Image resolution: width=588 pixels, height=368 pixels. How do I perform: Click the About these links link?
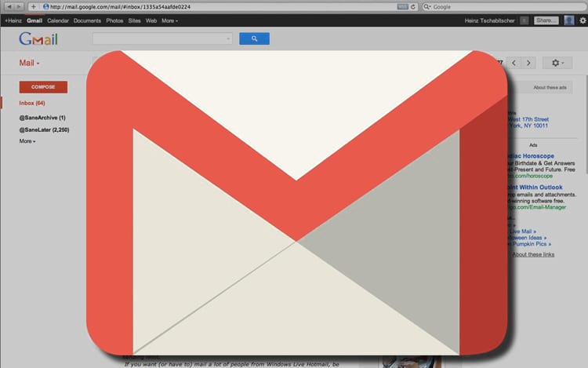(x=533, y=254)
